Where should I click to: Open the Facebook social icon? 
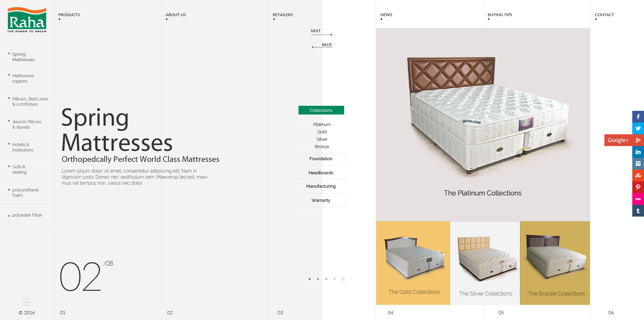pyautogui.click(x=638, y=117)
